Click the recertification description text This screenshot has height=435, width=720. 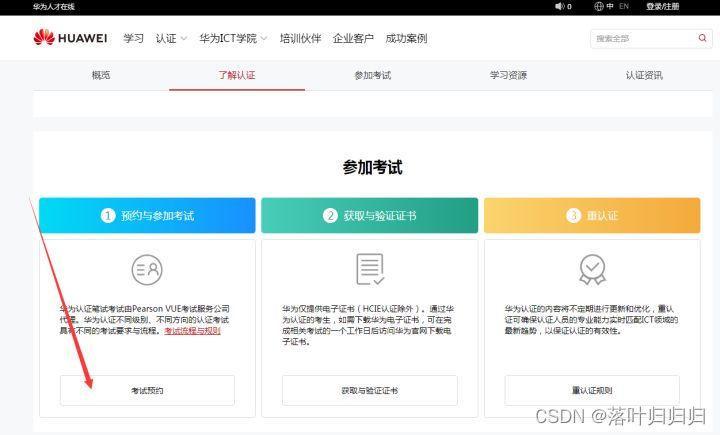[591, 320]
